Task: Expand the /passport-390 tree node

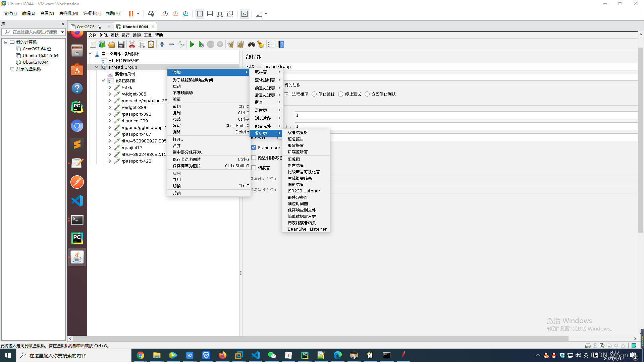Action: coord(110,114)
